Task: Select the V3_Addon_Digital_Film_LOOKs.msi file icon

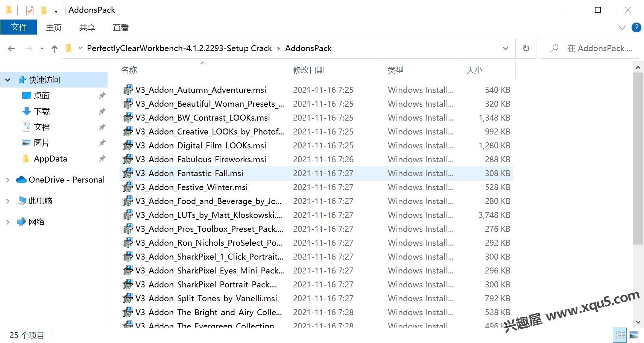Action: (128, 145)
